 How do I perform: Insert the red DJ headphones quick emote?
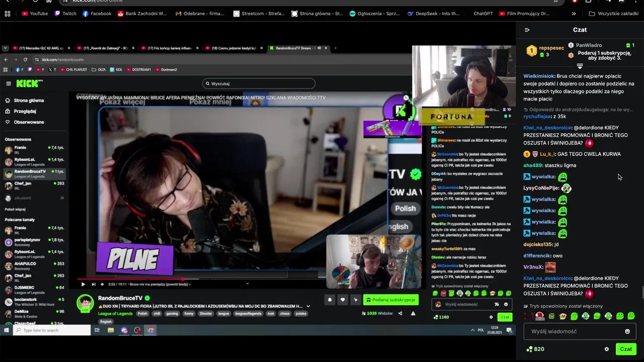pyautogui.click(x=540, y=316)
